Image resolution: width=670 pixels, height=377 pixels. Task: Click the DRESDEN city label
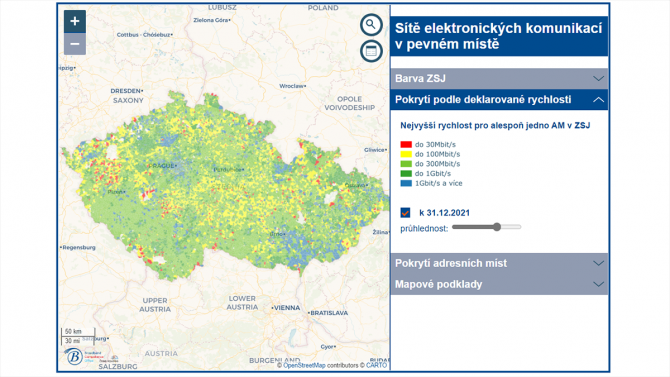pyautogui.click(x=126, y=91)
